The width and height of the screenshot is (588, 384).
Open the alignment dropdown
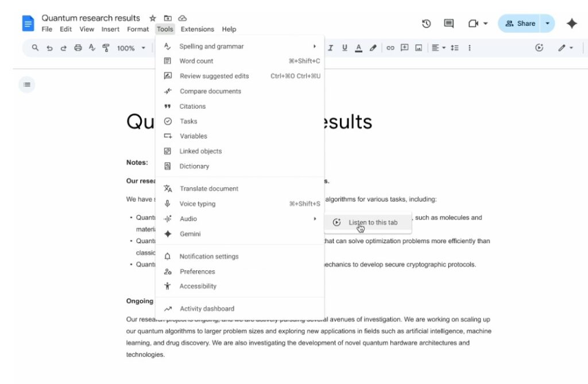coord(438,48)
